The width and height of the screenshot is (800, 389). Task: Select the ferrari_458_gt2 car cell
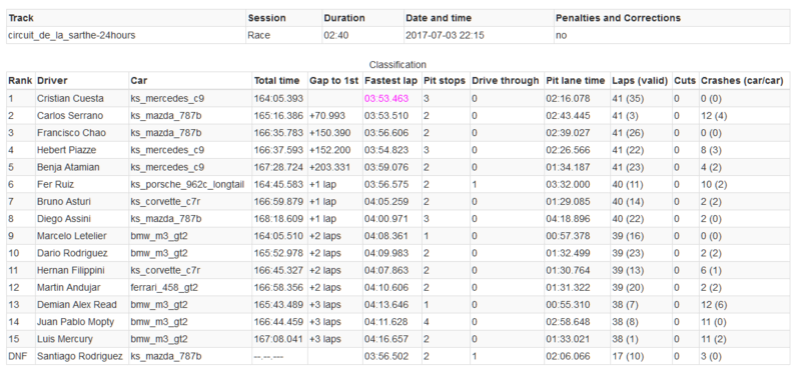(190, 287)
